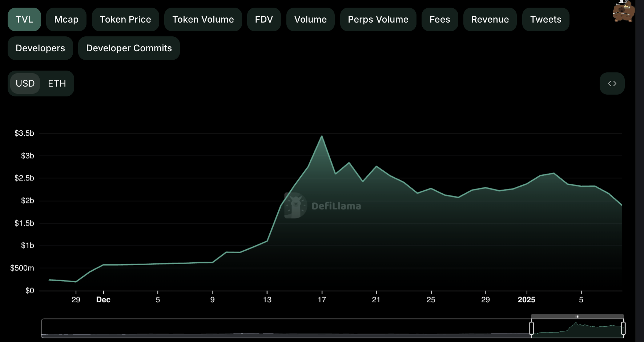Enable Perps Volume metric
Screen dimensions: 644x342
378,20
